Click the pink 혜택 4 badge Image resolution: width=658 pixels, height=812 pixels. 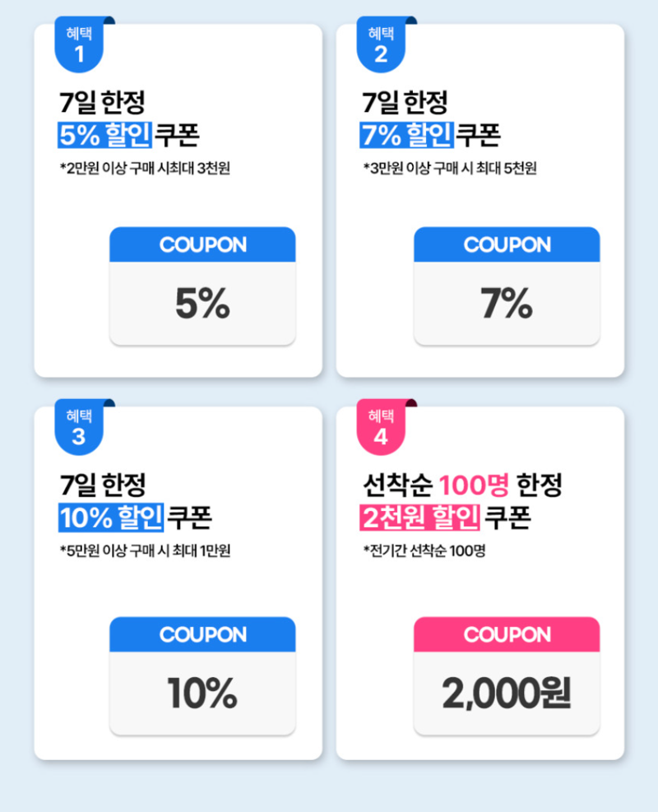point(381,427)
